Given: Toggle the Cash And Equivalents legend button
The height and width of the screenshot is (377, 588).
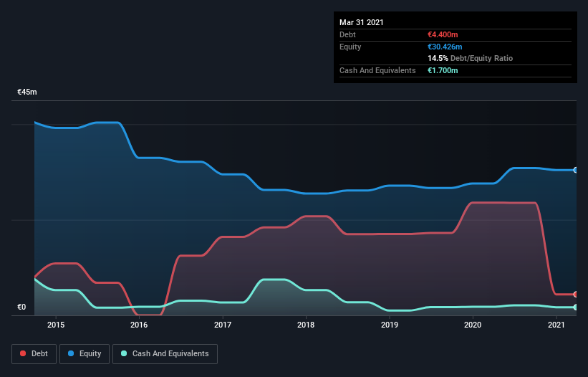Looking at the screenshot, I should click(165, 354).
